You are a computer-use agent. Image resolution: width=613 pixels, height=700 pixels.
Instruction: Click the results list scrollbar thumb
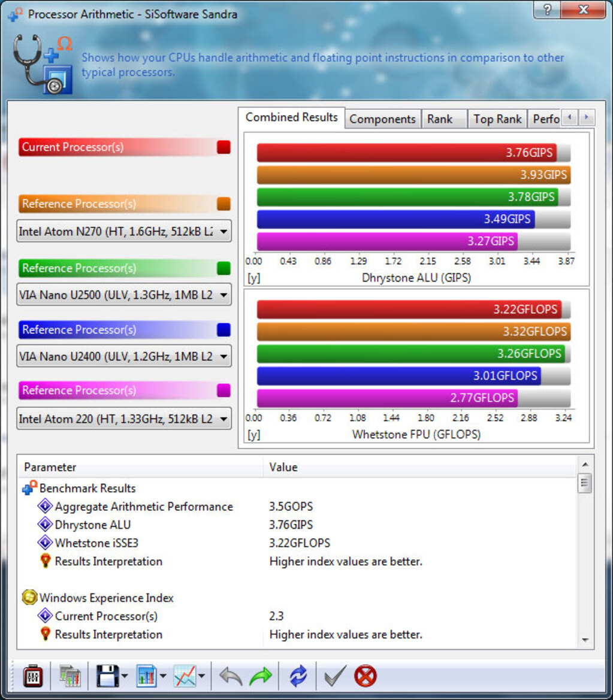click(x=585, y=483)
